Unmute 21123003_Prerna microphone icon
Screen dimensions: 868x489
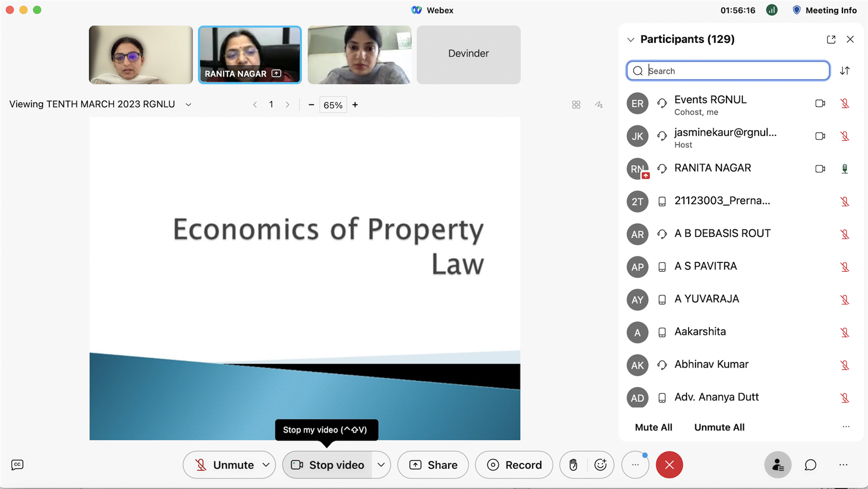pos(845,201)
